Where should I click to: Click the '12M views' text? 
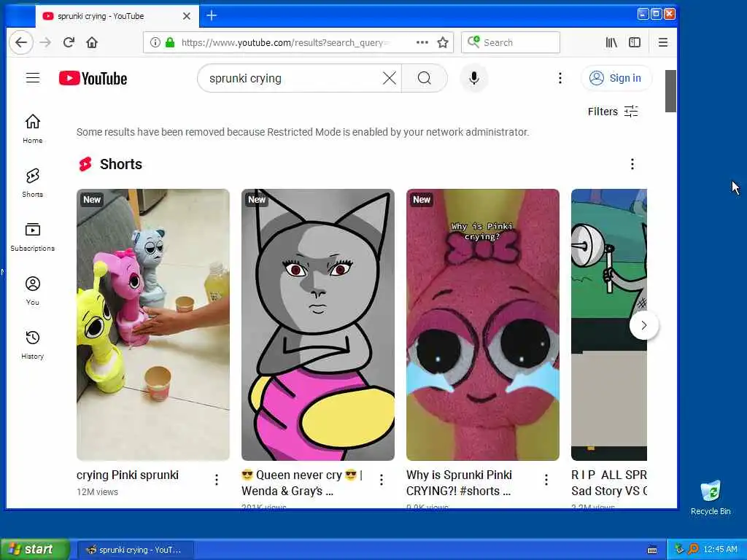(97, 492)
